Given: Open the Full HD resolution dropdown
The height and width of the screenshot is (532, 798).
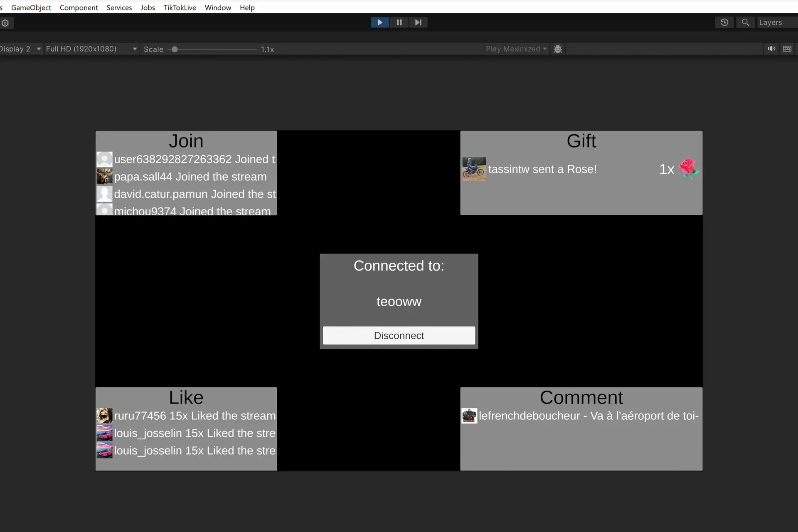Looking at the screenshot, I should (91, 49).
